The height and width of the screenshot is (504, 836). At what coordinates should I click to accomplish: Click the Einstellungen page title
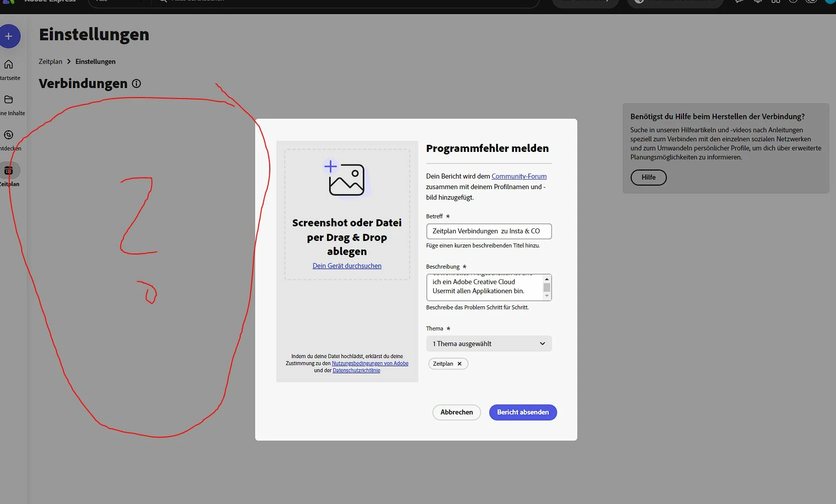point(94,34)
